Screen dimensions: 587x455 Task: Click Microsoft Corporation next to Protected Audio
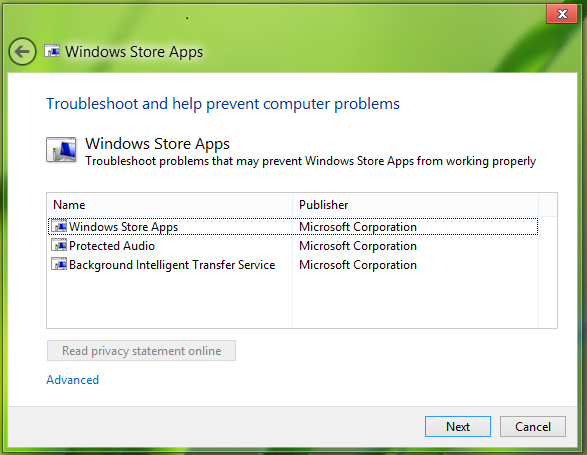[x=358, y=246]
